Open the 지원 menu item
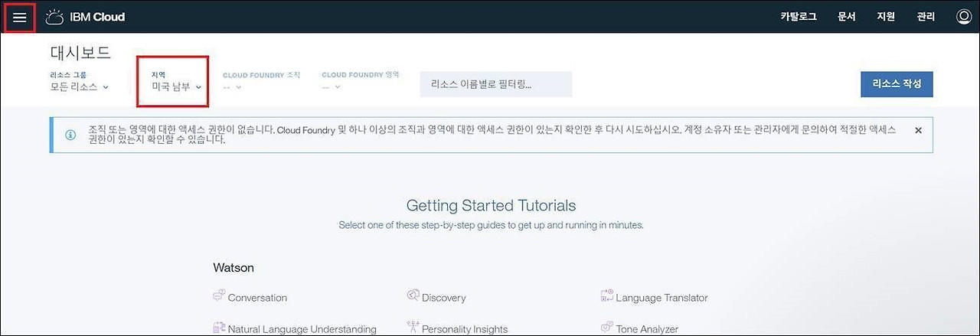Viewport: 980px width, 336px height. click(x=886, y=17)
